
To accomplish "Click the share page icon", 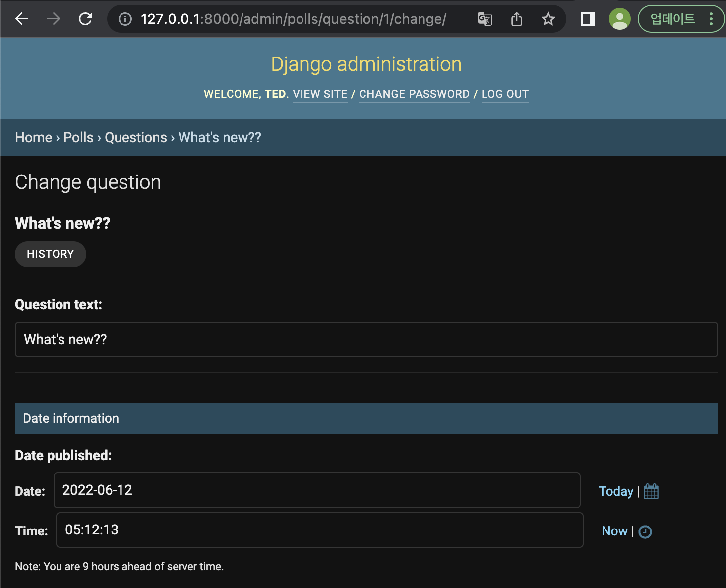I will (x=517, y=19).
